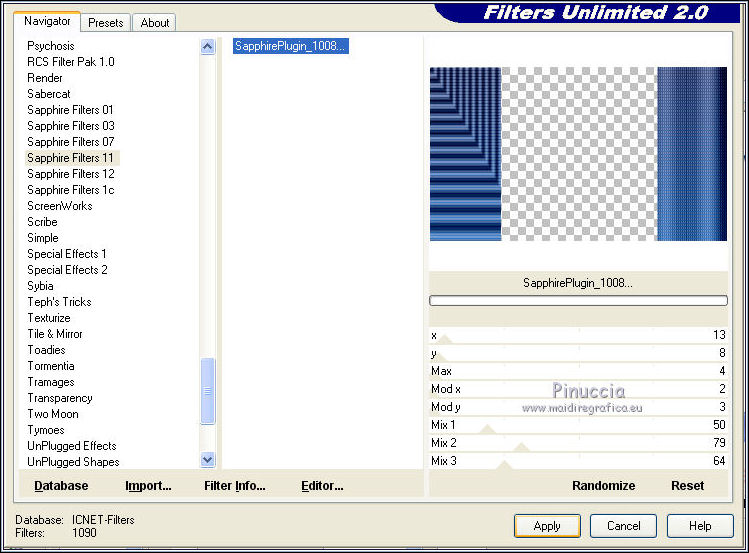749x553 pixels.
Task: Select RCS Filter Pak 1.0
Action: [71, 62]
